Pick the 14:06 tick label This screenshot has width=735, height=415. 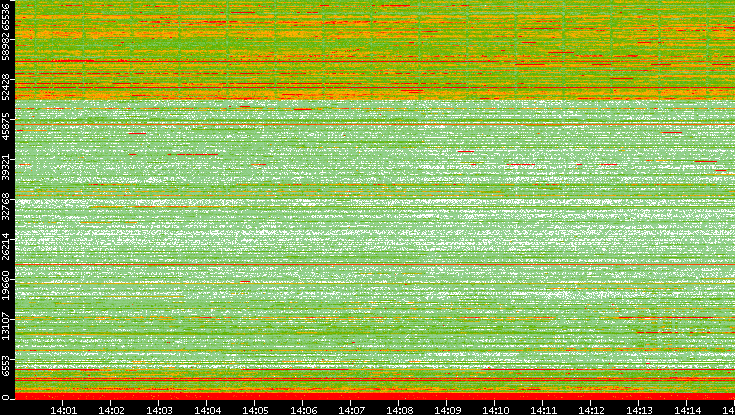coord(304,410)
